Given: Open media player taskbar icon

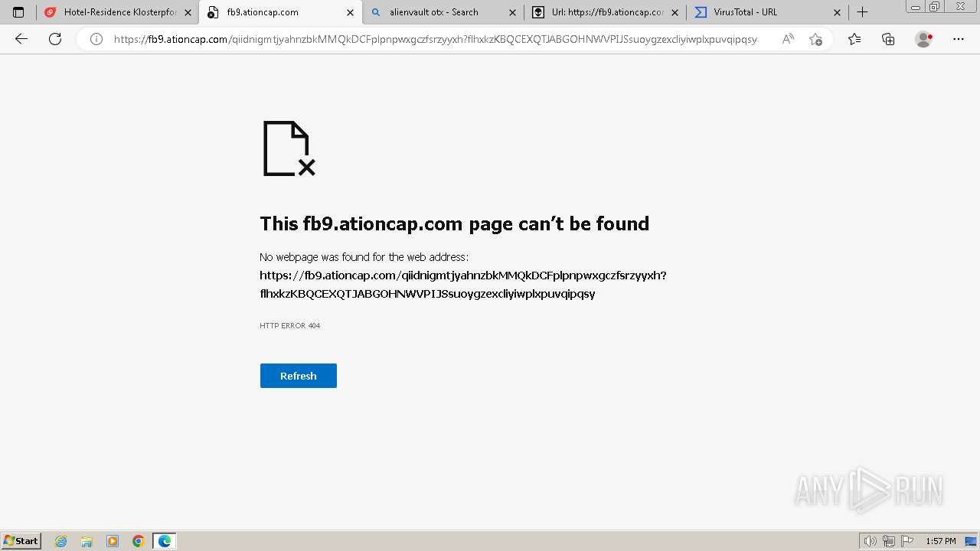Looking at the screenshot, I should click(x=113, y=541).
